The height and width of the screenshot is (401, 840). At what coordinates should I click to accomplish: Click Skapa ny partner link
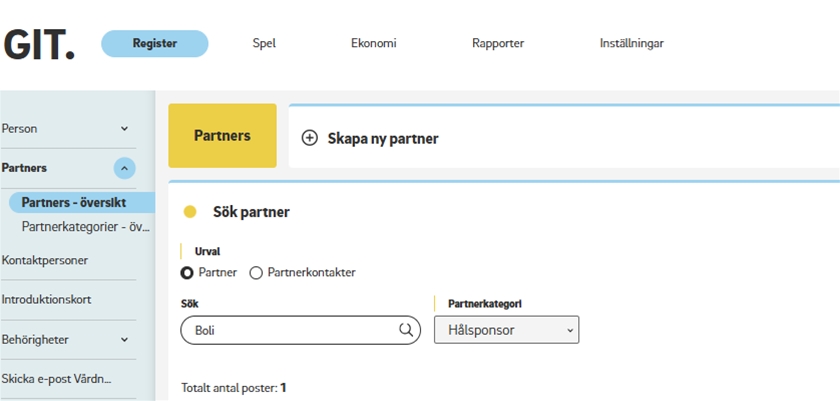tap(383, 138)
